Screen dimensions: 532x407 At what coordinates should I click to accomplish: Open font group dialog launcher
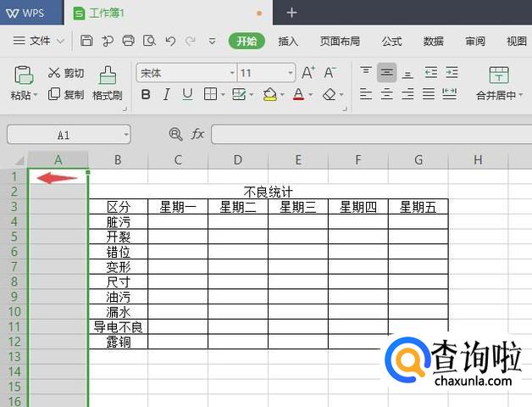tap(345, 109)
